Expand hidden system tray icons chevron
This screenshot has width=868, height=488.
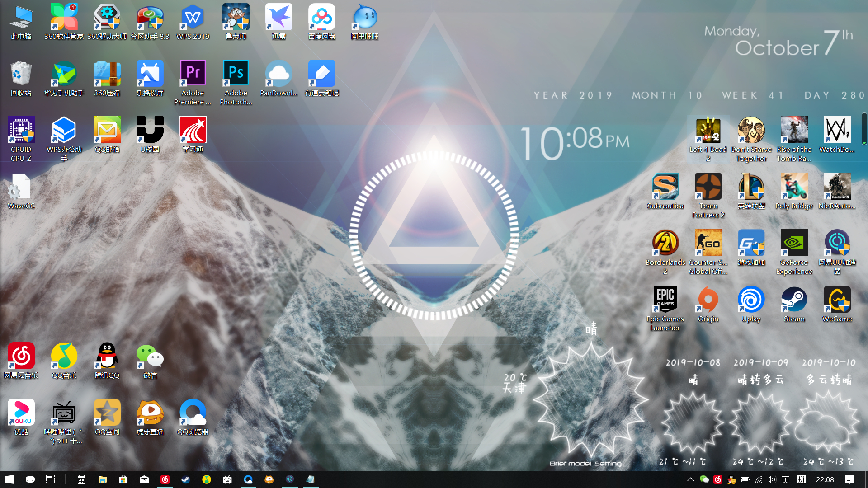pyautogui.click(x=690, y=479)
